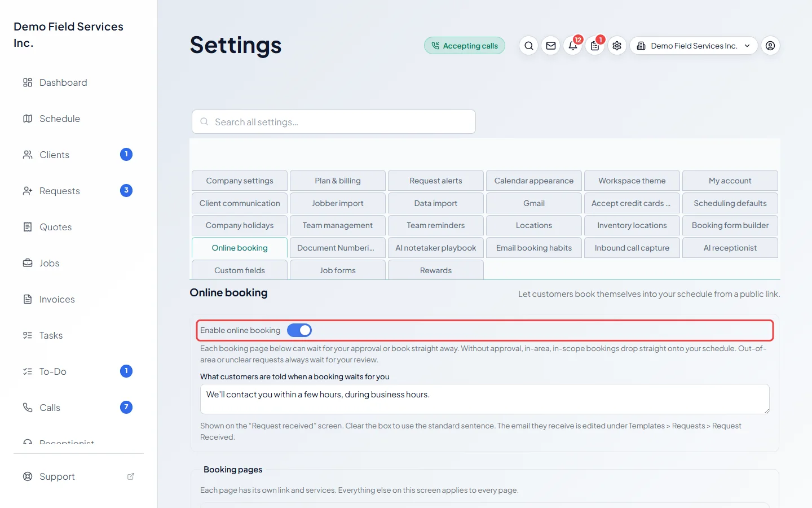Click the Invoices file icon
This screenshot has width=812, height=508.
click(28, 299)
